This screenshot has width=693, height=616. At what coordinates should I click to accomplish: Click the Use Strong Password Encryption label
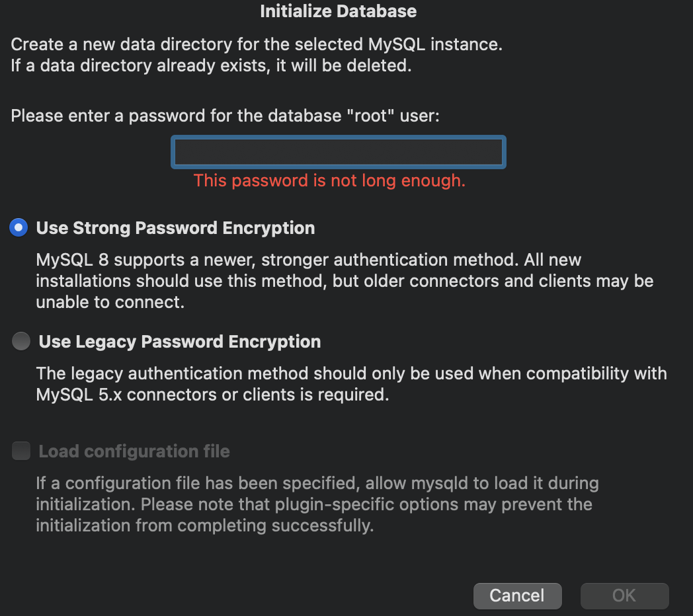(x=175, y=227)
